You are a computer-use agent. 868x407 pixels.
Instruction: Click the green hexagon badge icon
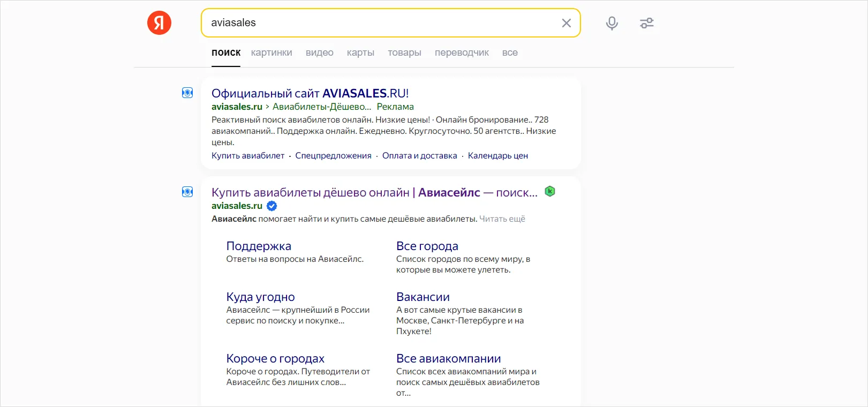550,191
